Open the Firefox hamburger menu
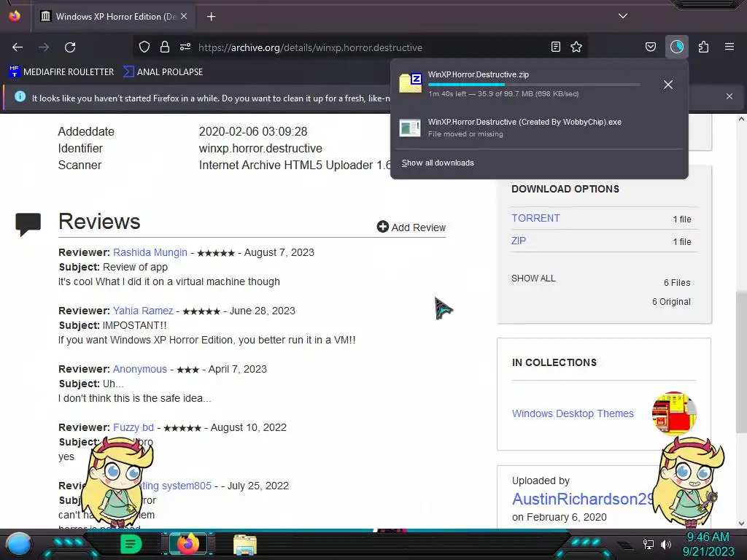Image resolution: width=747 pixels, height=560 pixels. point(729,47)
